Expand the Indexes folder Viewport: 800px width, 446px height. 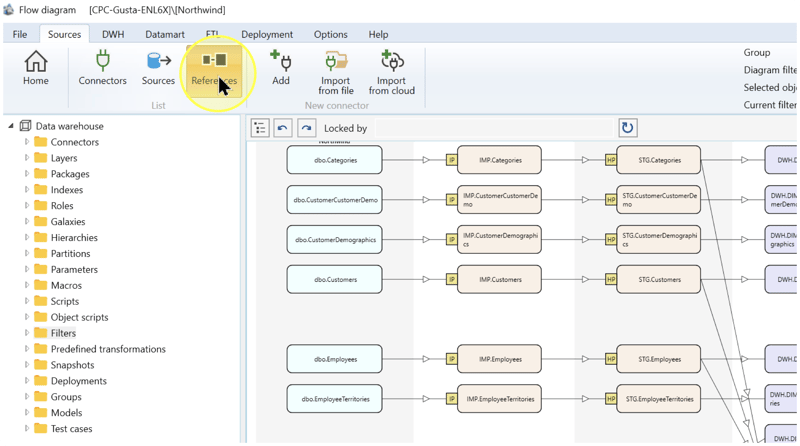pos(27,189)
